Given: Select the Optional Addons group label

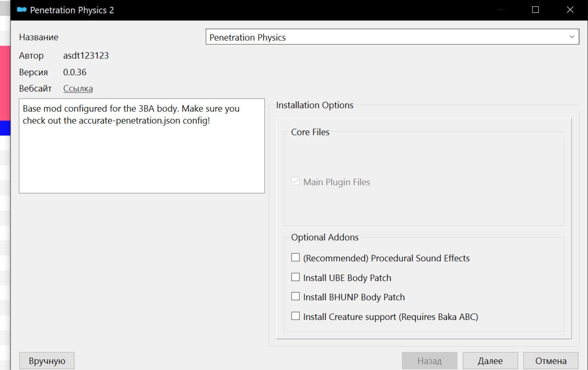Looking at the screenshot, I should coord(325,237).
